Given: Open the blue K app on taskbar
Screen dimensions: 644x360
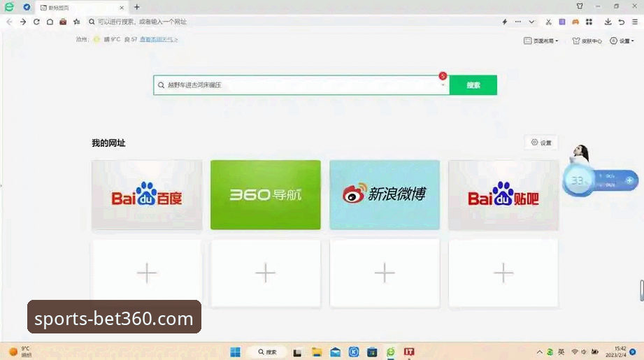Looking at the screenshot, I should click(x=354, y=352).
